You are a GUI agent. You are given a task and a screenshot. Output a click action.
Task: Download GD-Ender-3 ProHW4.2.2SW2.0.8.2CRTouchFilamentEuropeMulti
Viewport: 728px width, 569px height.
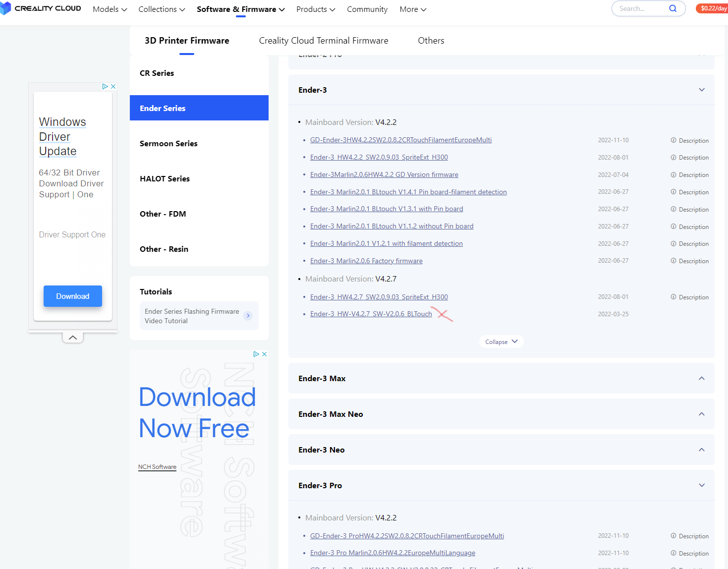(x=407, y=536)
